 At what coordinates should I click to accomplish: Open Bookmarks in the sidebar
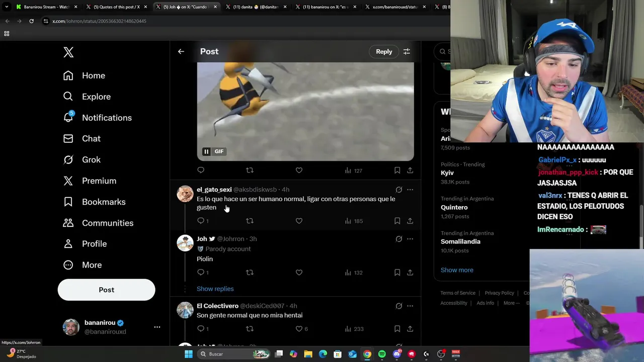94,202
